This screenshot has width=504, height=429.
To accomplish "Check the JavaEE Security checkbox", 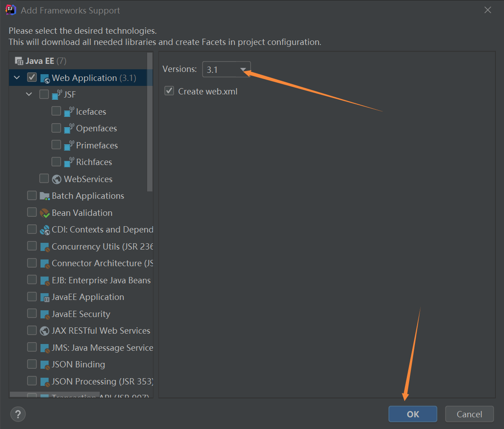I will 32,313.
